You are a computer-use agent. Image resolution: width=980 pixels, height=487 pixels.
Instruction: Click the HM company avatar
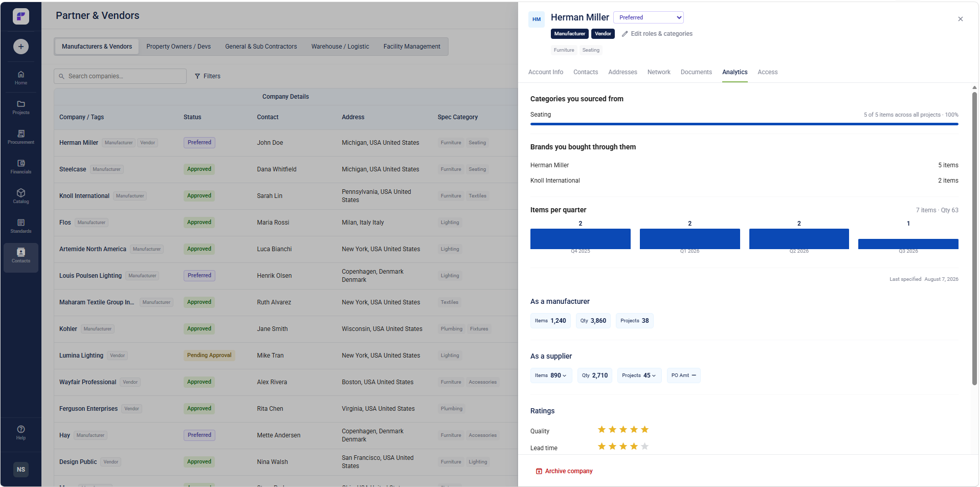(537, 19)
